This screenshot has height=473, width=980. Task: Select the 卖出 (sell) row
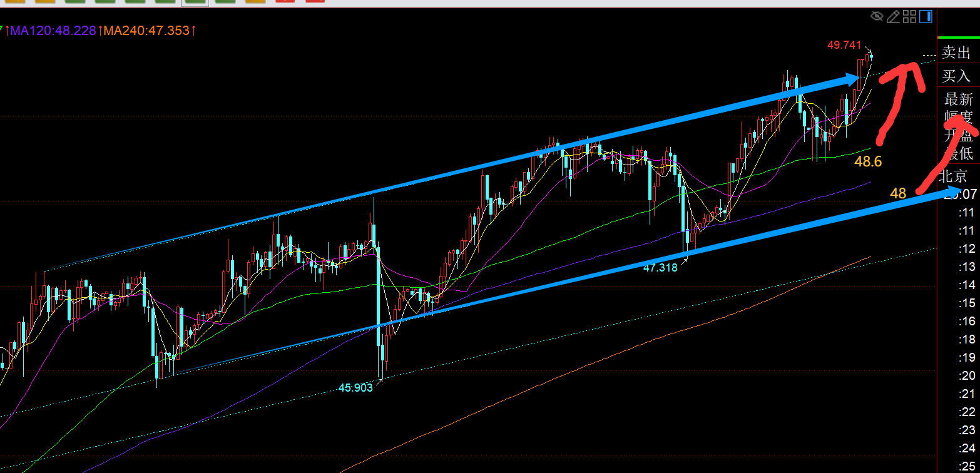point(956,53)
